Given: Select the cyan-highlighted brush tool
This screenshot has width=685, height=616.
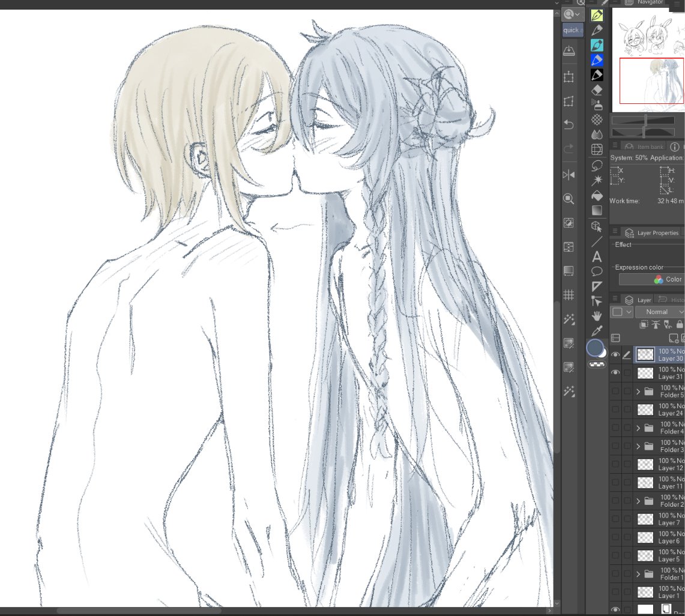Looking at the screenshot, I should [x=597, y=45].
